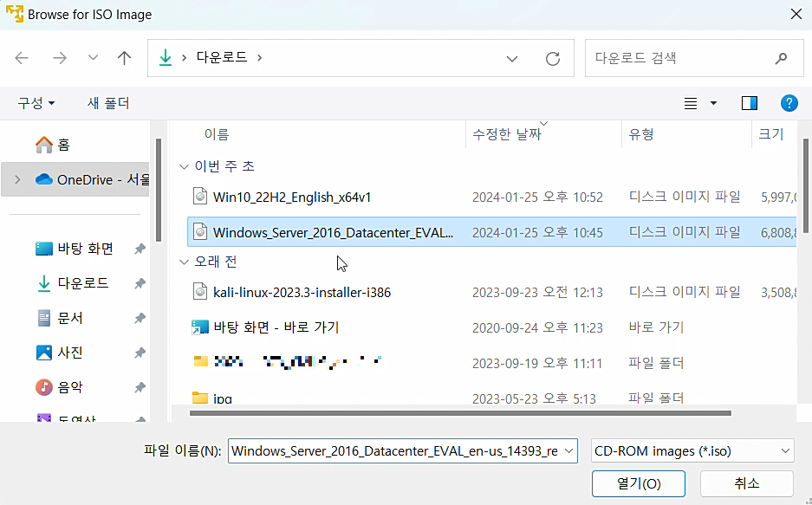Click disc icon of Win10_22H2_English_x64v1

pyautogui.click(x=200, y=197)
